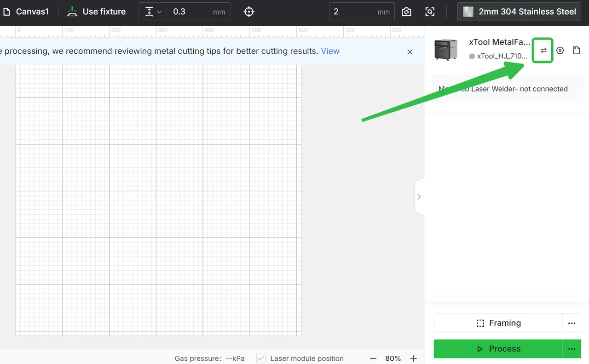Click the switch device arrows icon
Image resolution: width=589 pixels, height=364 pixels.
[x=543, y=51]
